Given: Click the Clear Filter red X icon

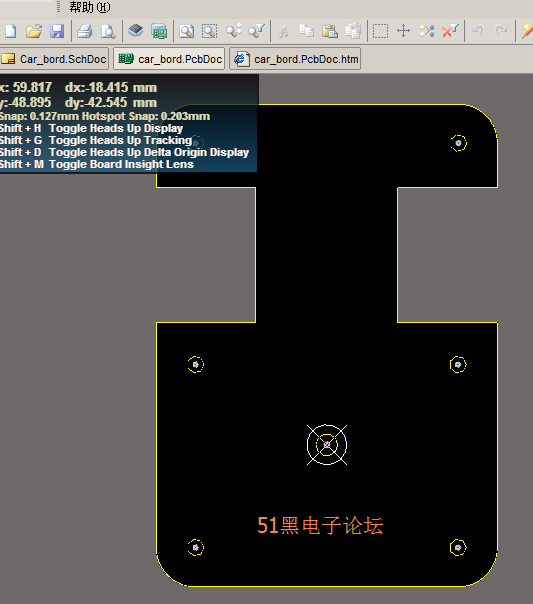Looking at the screenshot, I should click(x=450, y=30).
